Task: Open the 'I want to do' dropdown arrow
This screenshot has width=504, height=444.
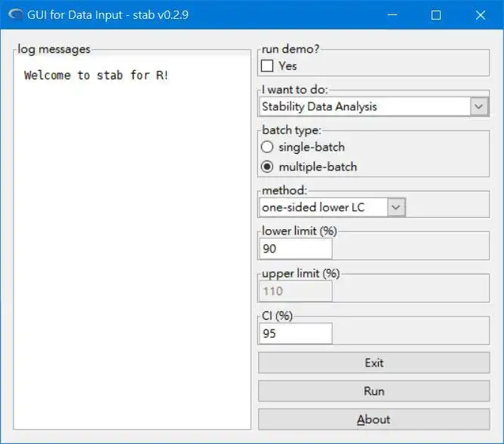Action: (x=478, y=106)
